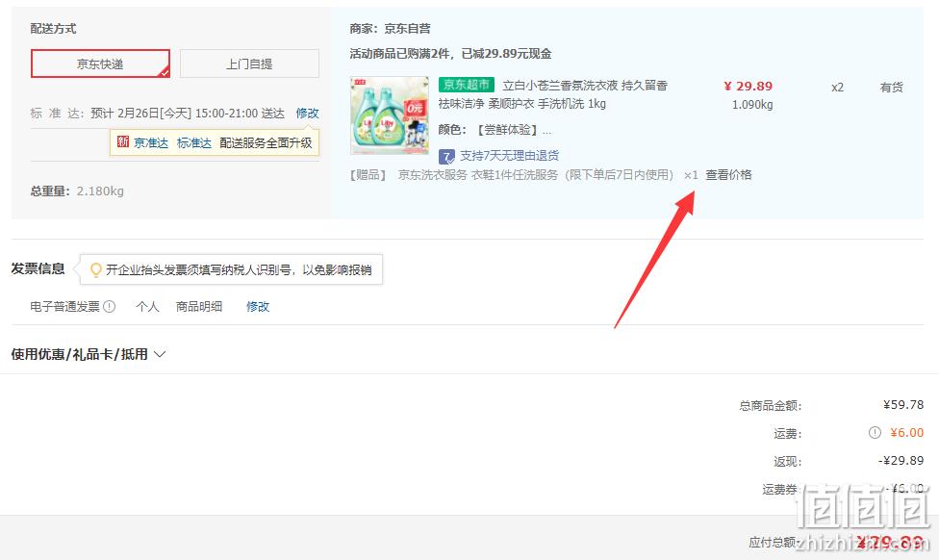The image size is (939, 560).
Task: Click the 商品明细 invoice content text
Action: [x=199, y=307]
